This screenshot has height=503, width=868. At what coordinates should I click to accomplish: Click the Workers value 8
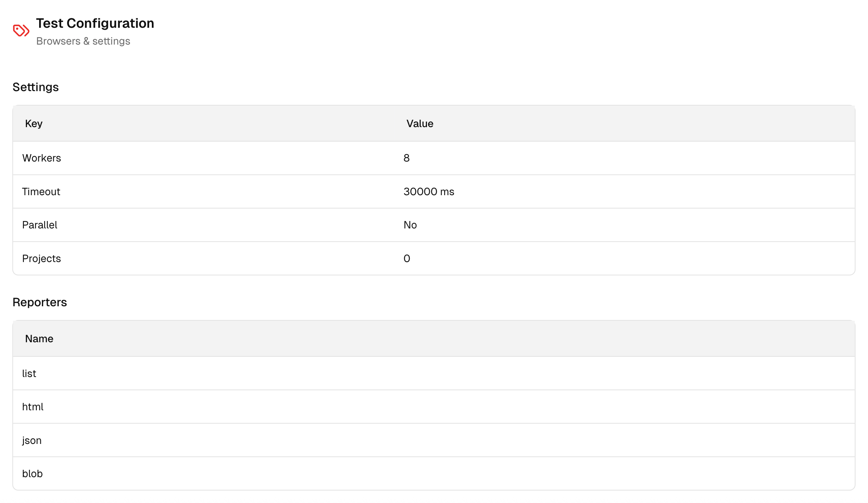tap(407, 158)
